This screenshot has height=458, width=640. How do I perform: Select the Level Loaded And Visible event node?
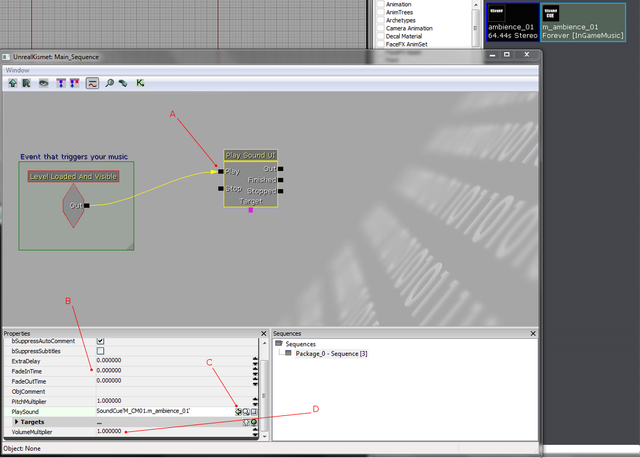(73, 176)
